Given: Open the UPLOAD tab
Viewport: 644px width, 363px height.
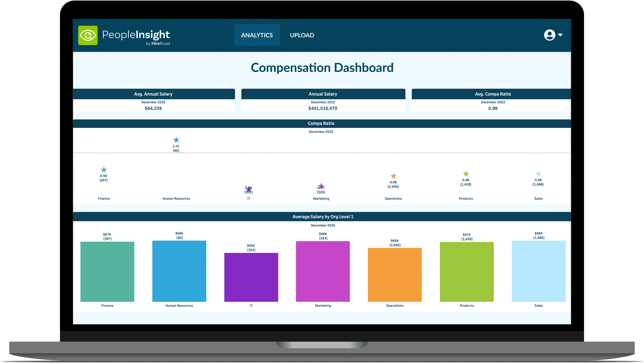Looking at the screenshot, I should tap(302, 35).
